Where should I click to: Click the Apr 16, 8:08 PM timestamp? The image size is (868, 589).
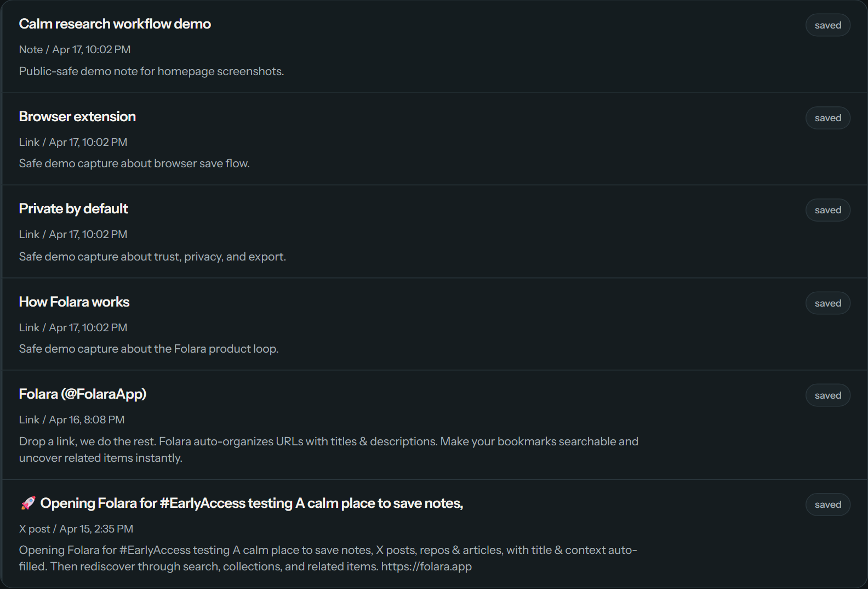click(86, 419)
